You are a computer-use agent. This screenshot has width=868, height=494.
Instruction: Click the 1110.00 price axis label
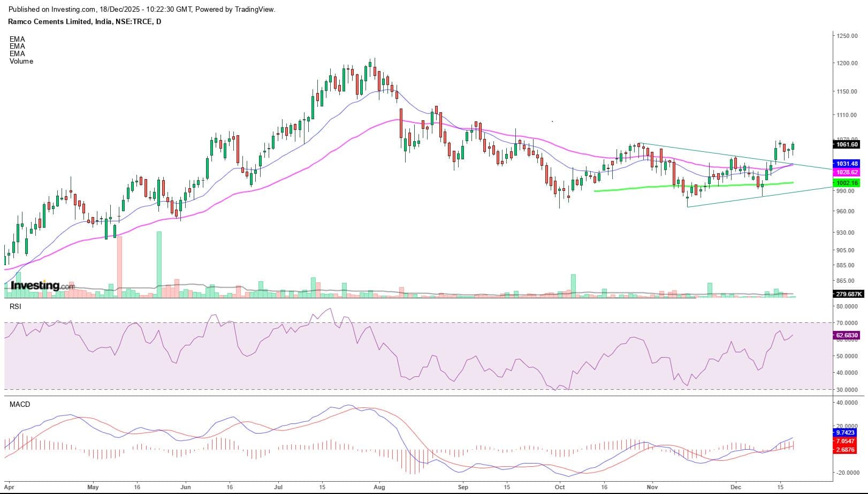pos(847,115)
